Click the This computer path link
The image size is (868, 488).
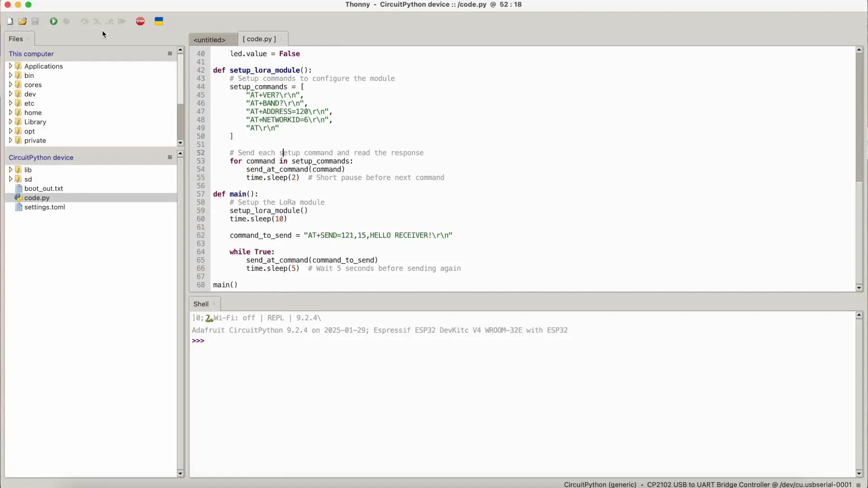[31, 54]
